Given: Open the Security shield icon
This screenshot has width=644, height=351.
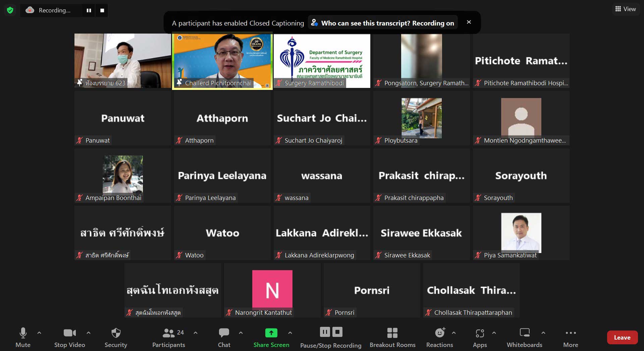Looking at the screenshot, I should tap(116, 333).
